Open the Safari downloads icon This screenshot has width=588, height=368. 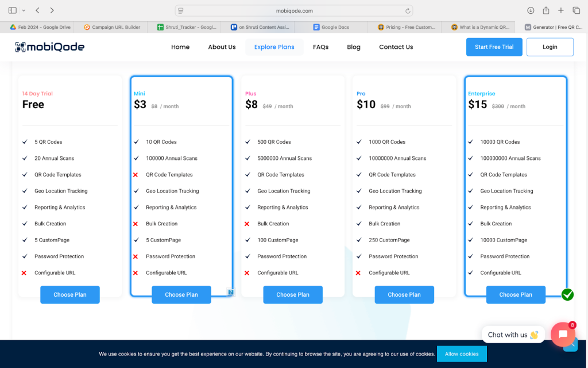[531, 10]
